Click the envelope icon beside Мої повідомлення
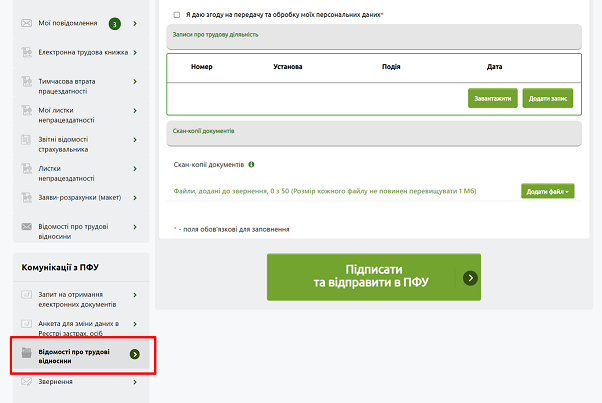This screenshot has height=403, width=602. tap(27, 22)
